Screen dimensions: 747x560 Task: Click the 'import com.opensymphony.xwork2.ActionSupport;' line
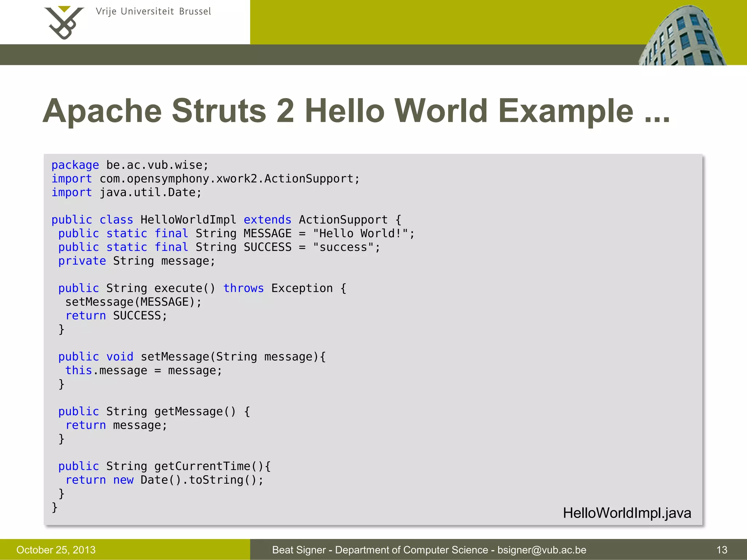point(205,179)
